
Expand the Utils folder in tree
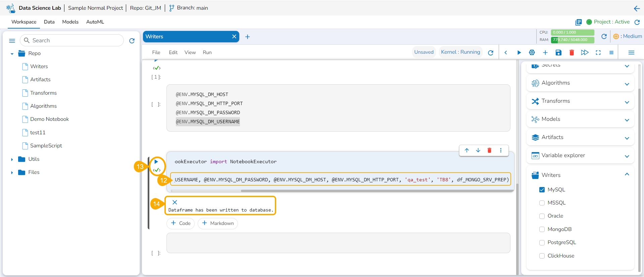click(12, 159)
